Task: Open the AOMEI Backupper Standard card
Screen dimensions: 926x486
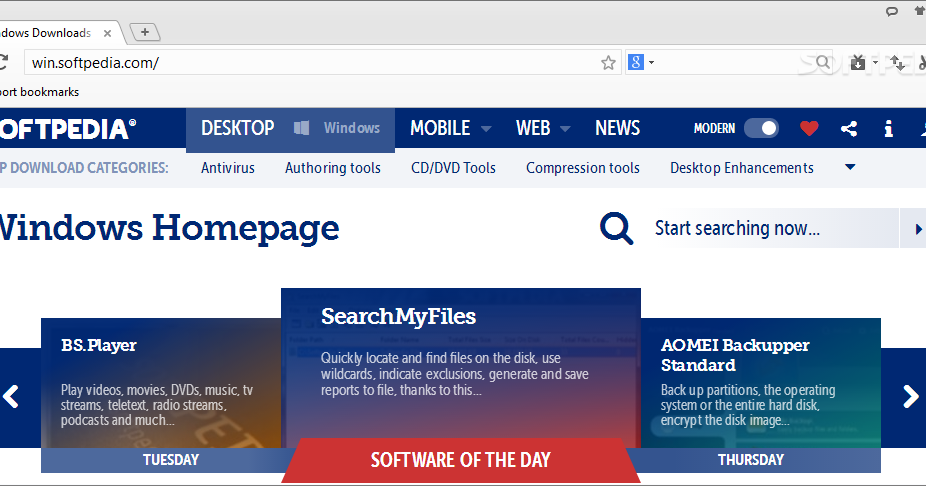Action: 761,383
